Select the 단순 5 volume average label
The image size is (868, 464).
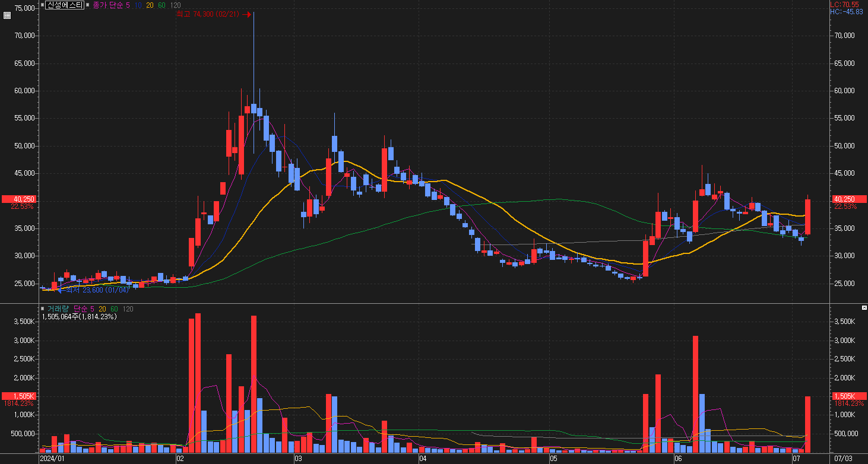83,309
